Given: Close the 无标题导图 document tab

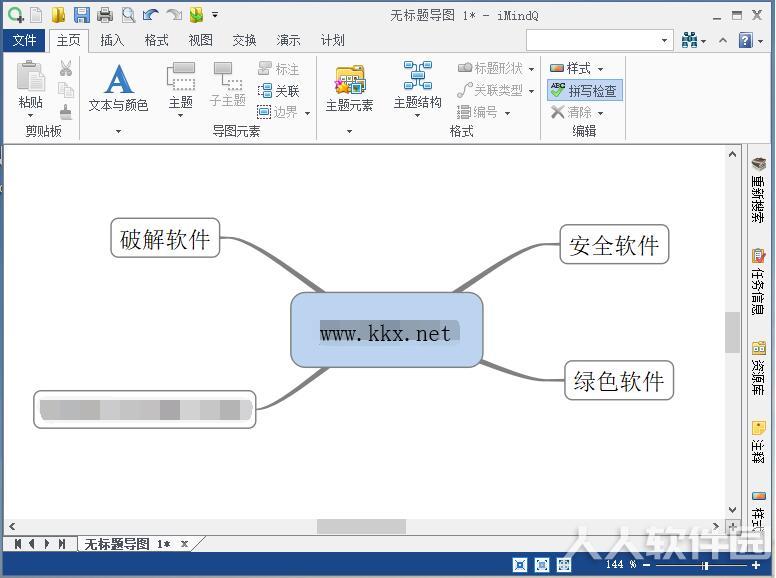Looking at the screenshot, I should pyautogui.click(x=184, y=544).
